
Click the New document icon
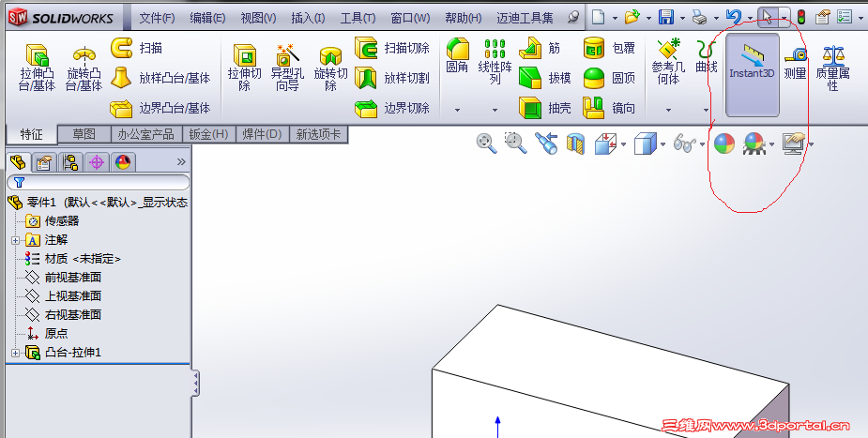click(x=599, y=17)
